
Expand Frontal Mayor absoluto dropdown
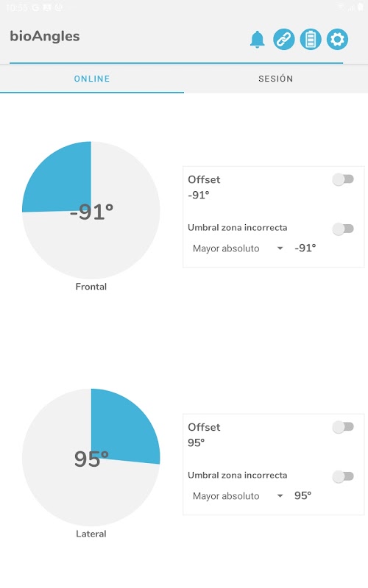(238, 248)
